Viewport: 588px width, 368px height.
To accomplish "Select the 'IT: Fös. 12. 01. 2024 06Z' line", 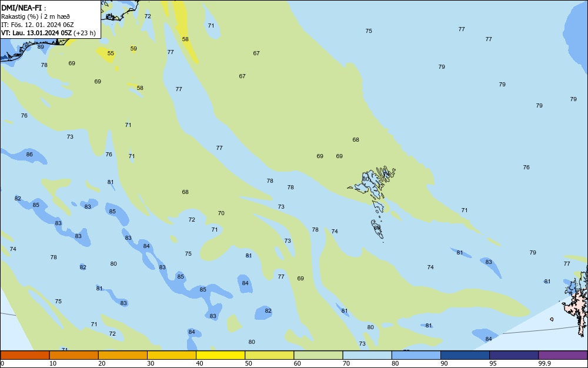I will 38,25.
